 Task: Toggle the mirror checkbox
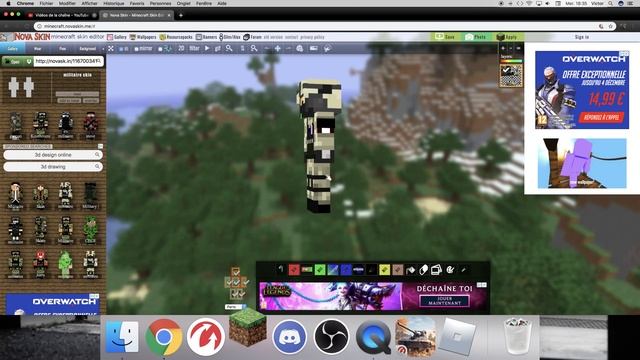point(143,49)
